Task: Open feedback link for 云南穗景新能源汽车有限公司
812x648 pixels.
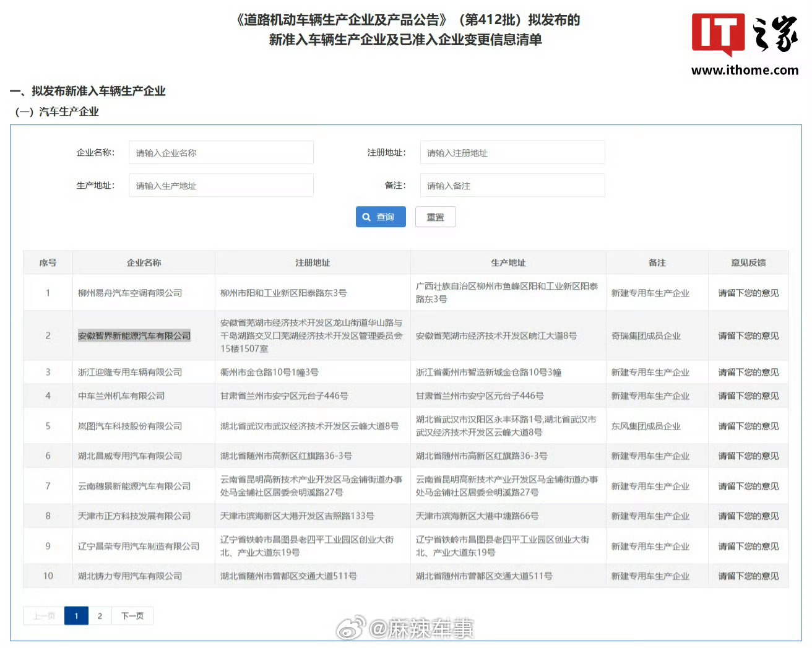Action: click(x=748, y=486)
